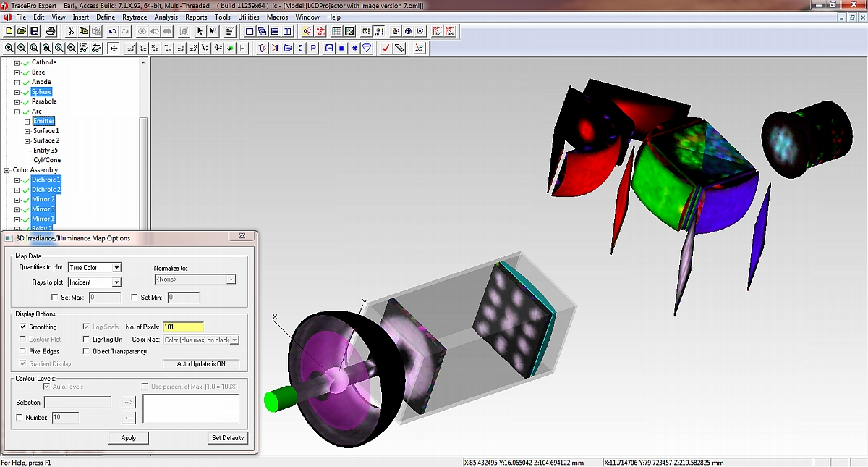Click the first Zoom In magnifier icon
The height and width of the screenshot is (467, 868).
click(x=9, y=49)
